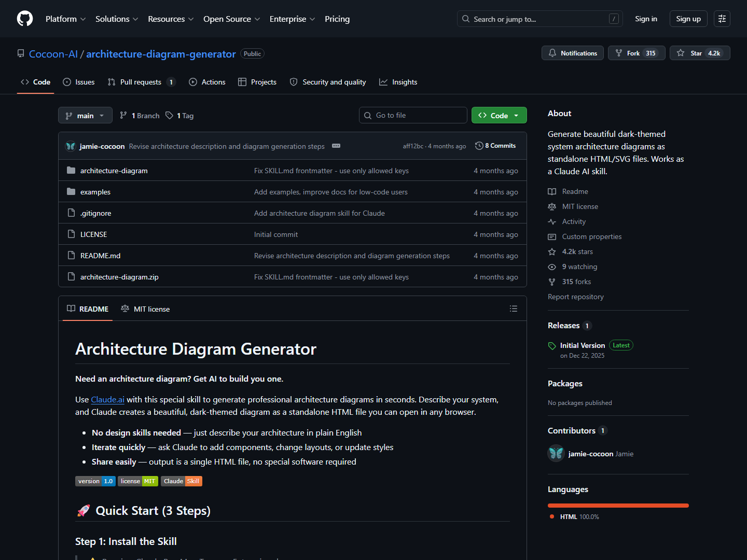Select the README tab in file viewer
Image resolution: width=747 pixels, height=560 pixels.
pyautogui.click(x=88, y=309)
